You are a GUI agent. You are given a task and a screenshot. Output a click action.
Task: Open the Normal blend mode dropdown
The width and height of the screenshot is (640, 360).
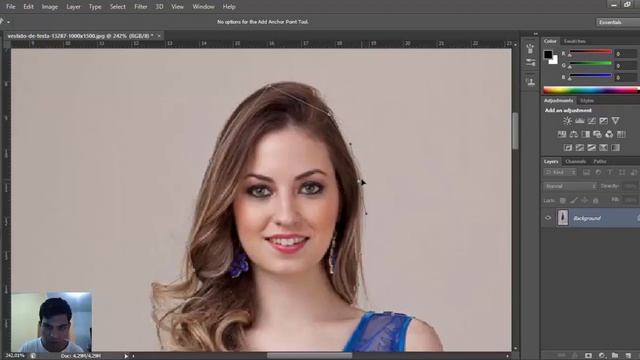[570, 186]
